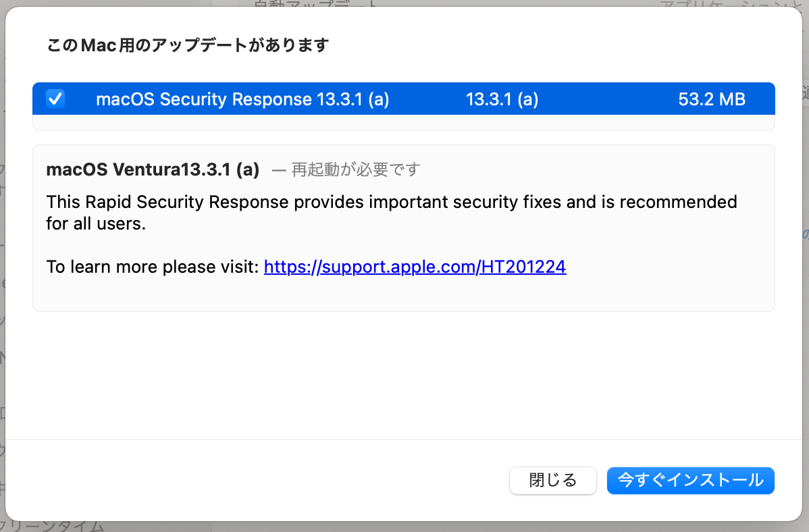This screenshot has width=809, height=532.
Task: Click the white space left of 閉じる
Action: tap(258, 481)
